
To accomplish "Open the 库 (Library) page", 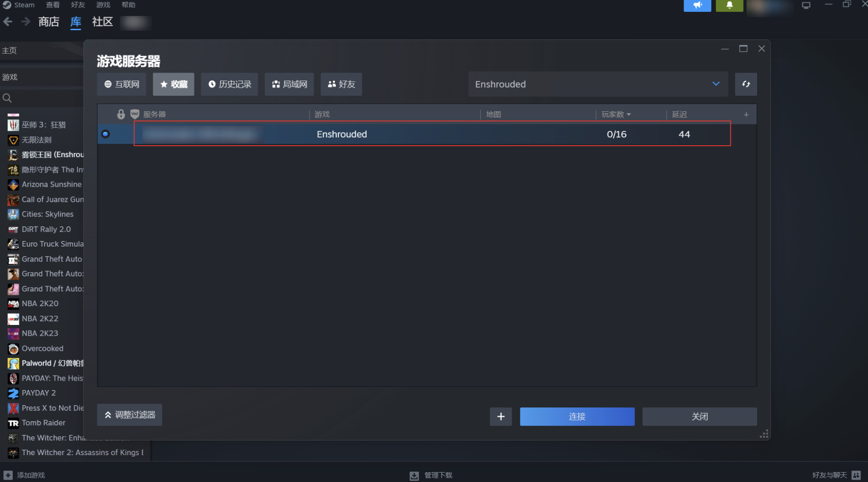I will (75, 22).
